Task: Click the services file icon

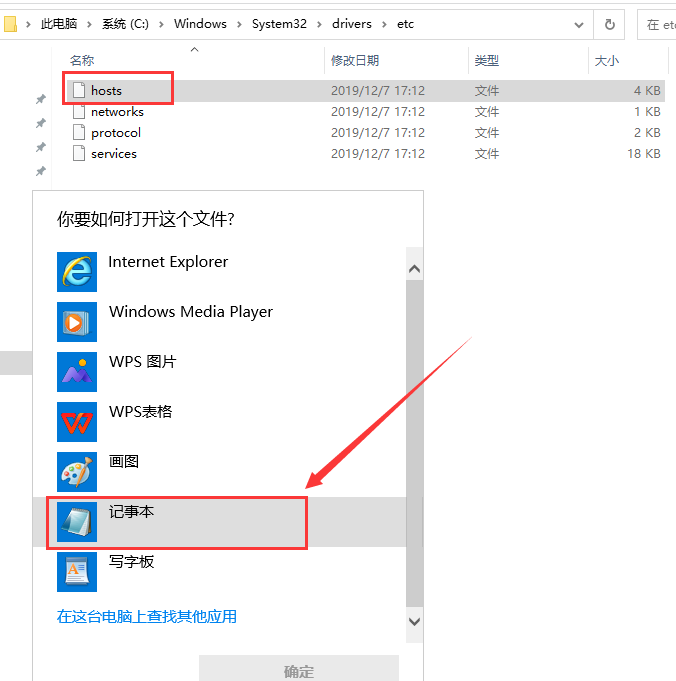Action: (x=79, y=153)
